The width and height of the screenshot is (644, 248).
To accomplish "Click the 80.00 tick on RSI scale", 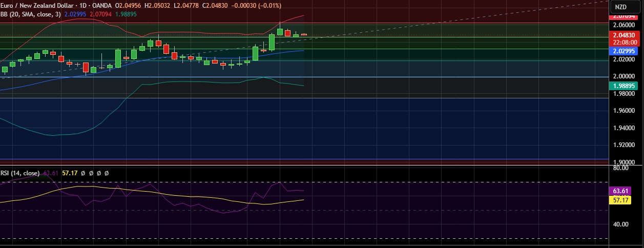I will [x=620, y=168].
